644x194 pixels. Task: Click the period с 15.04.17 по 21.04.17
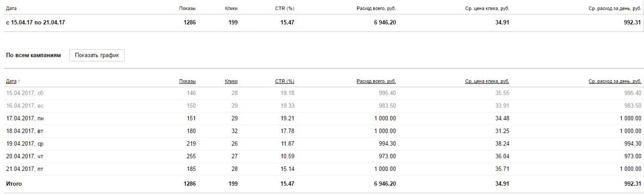click(x=35, y=23)
